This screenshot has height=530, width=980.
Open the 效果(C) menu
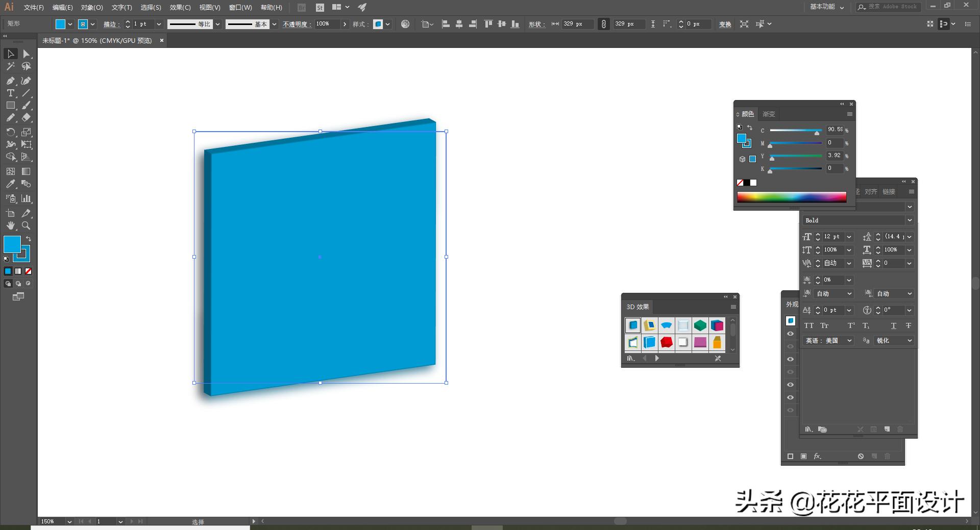coord(180,7)
